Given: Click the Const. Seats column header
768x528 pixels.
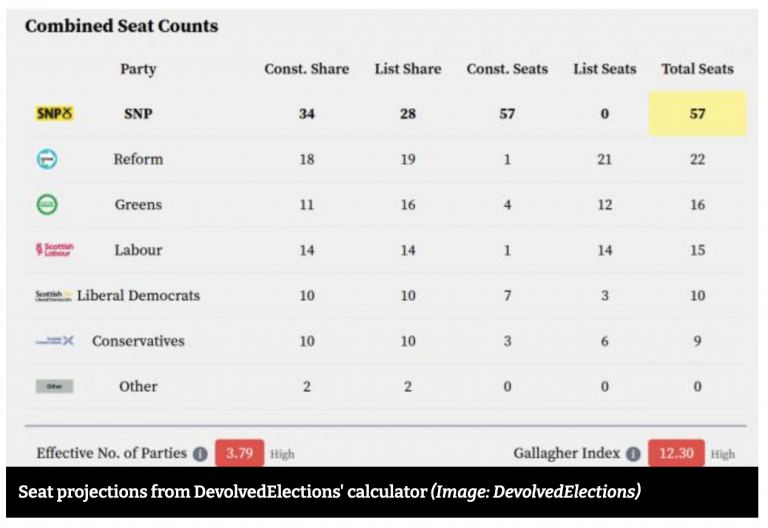Looking at the screenshot, I should [x=506, y=69].
